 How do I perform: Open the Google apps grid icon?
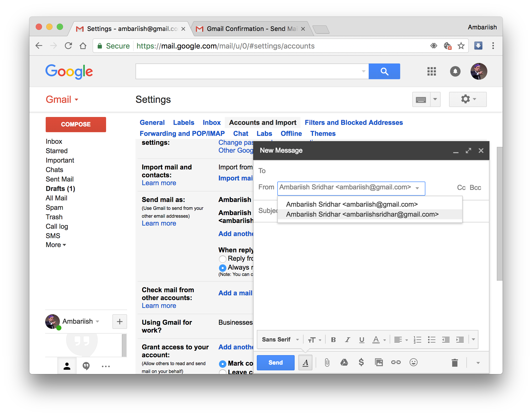click(x=431, y=71)
